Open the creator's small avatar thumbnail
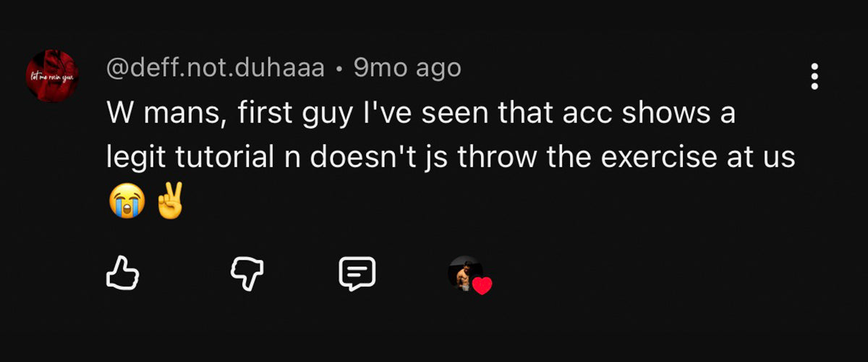868x362 pixels. coord(465,273)
